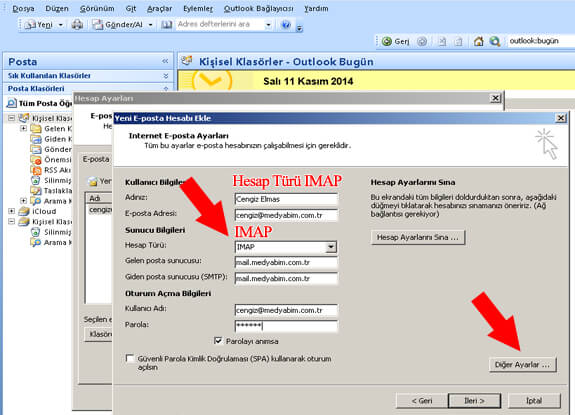Viewport: 575px width, 415px height.
Task: Click the Diğer Ayarlar button
Action: 523,364
